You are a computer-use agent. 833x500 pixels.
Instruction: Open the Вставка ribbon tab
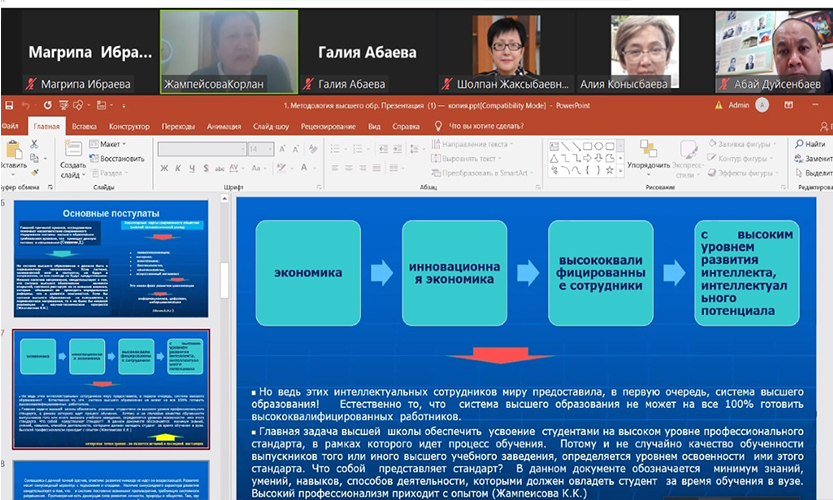(x=85, y=127)
